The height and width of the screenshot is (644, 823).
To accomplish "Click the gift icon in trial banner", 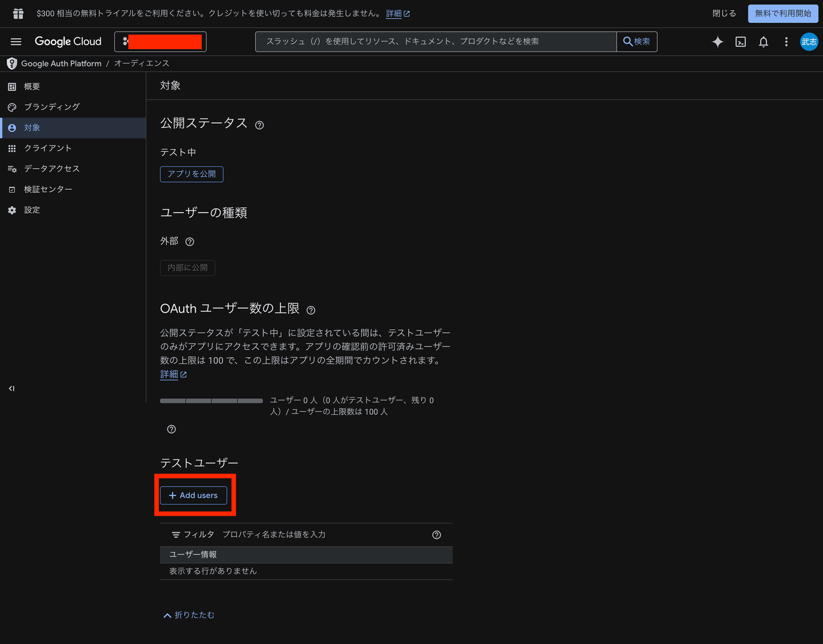I will click(x=18, y=13).
